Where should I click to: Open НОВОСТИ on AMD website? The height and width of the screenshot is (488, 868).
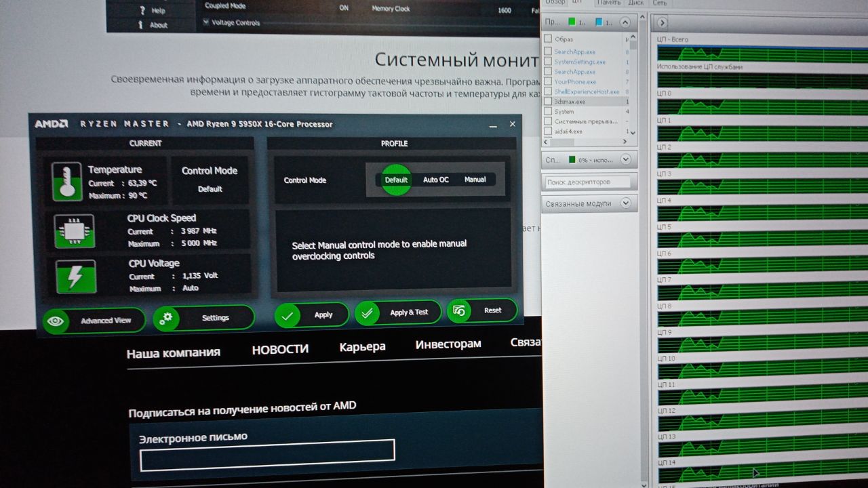coord(280,349)
